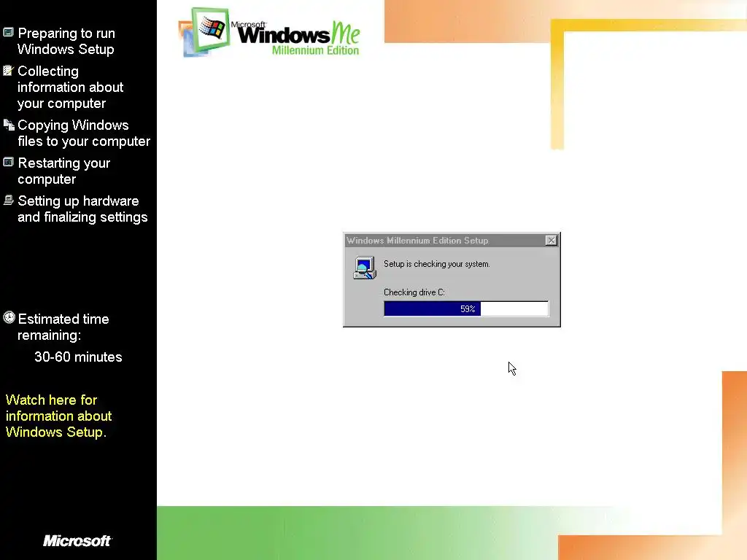Click the clock icon beside Estimated time remaining
747x560 pixels.
click(9, 318)
